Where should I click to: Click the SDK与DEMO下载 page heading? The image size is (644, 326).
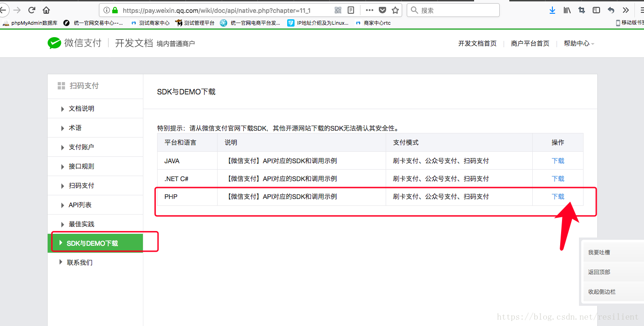[186, 92]
